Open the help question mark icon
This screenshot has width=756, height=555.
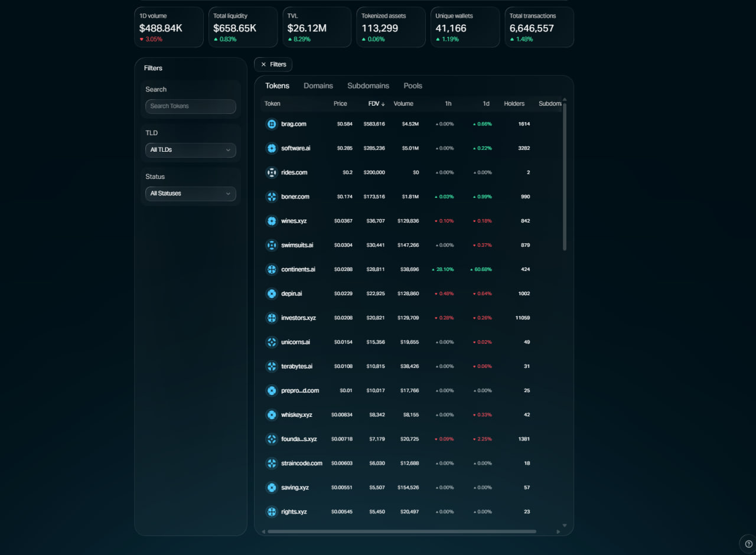tap(748, 544)
